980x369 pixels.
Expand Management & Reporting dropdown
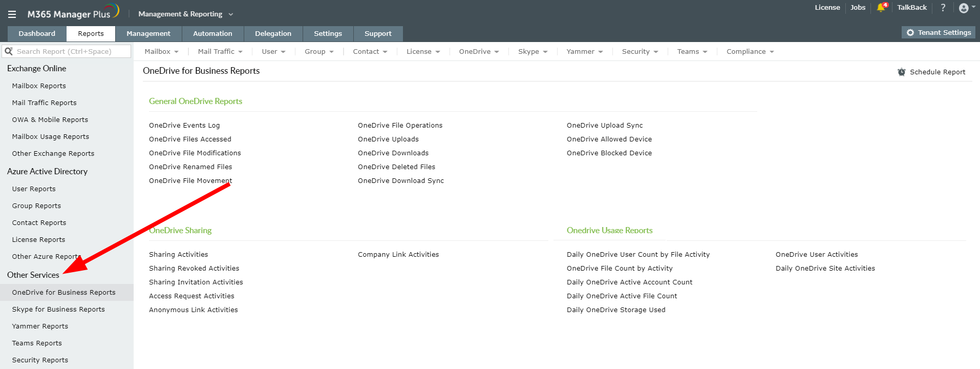pos(185,14)
